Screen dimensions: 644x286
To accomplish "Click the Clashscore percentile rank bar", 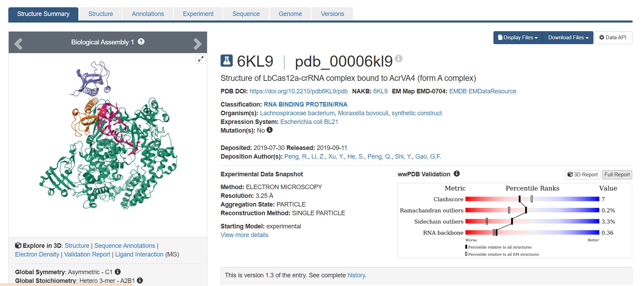I will pyautogui.click(x=532, y=199).
